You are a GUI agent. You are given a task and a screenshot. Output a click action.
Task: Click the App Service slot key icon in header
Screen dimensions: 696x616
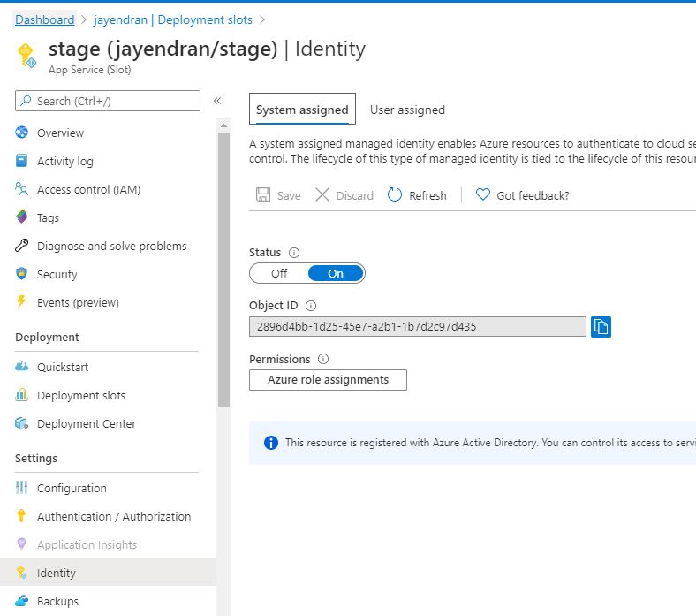tap(26, 56)
